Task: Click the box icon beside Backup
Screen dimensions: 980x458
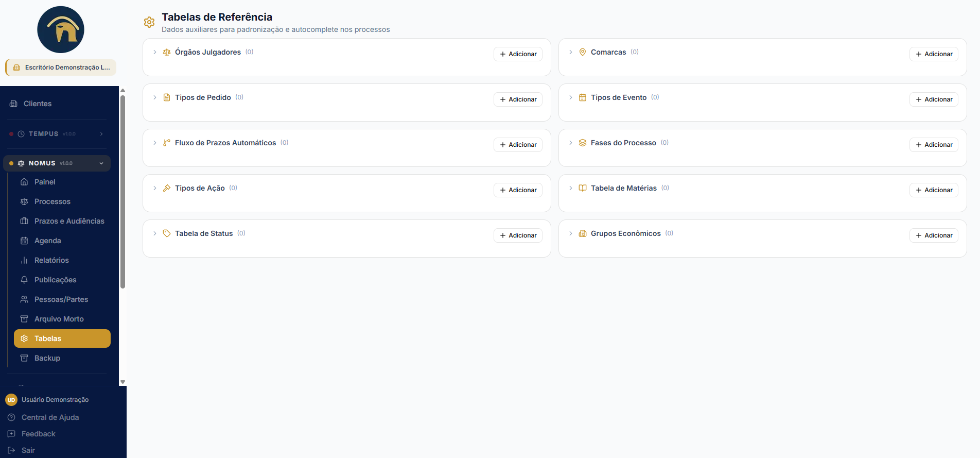Action: tap(24, 358)
